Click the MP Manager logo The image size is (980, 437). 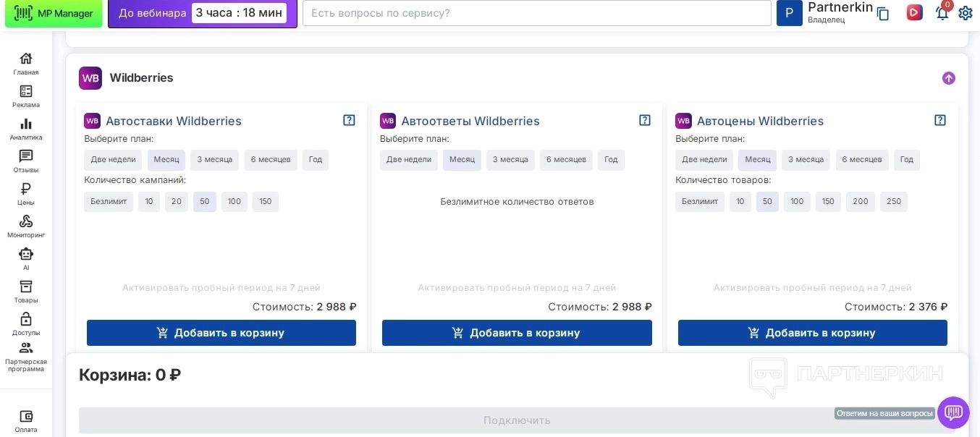54,14
